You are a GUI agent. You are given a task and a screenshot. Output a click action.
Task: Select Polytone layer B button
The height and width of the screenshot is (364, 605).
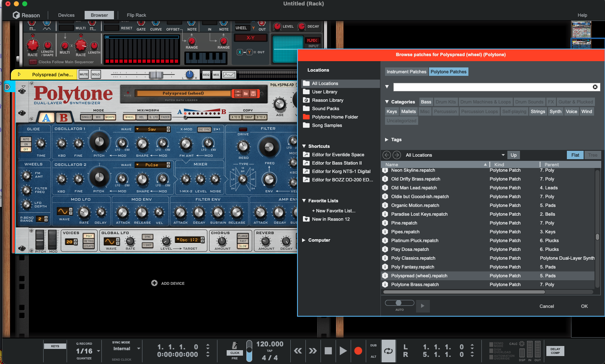(64, 118)
